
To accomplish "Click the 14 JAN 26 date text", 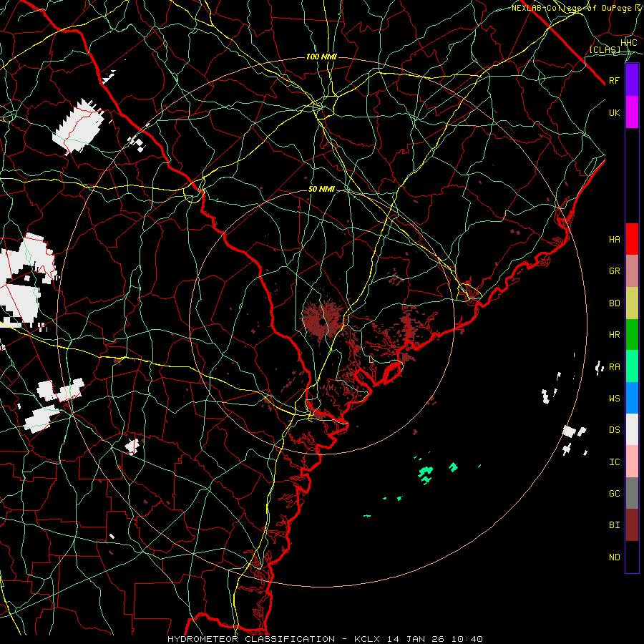I will pyautogui.click(x=416, y=639).
